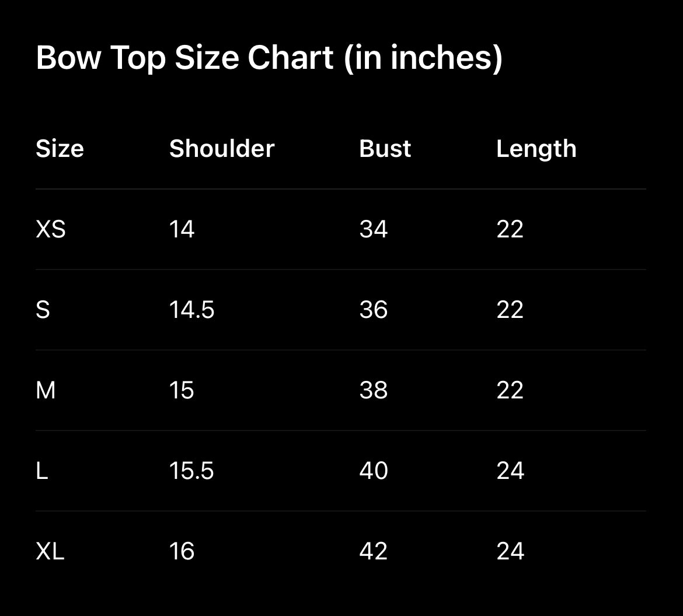Click length value 24 in L row
The image size is (683, 616).
pos(510,471)
